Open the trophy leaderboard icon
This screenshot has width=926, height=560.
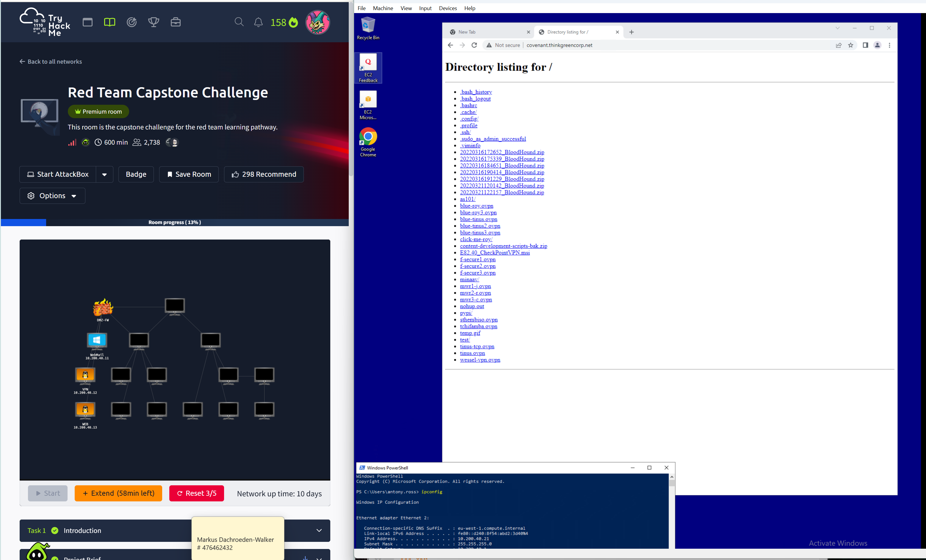[x=153, y=22]
